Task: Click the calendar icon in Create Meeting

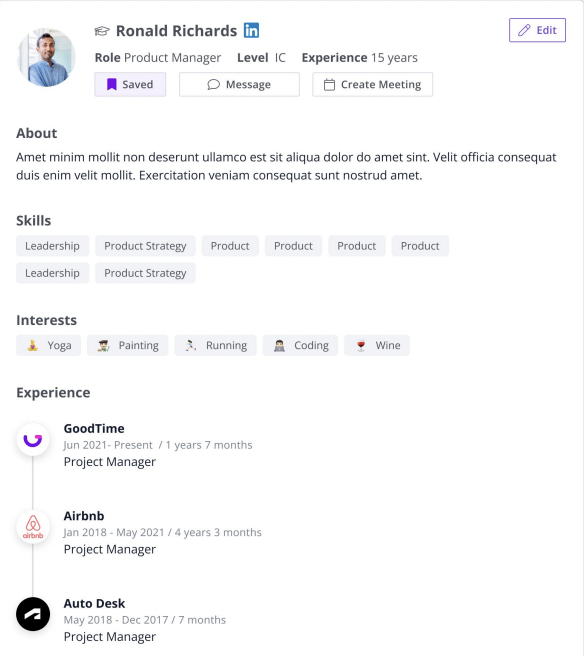Action: tap(329, 85)
